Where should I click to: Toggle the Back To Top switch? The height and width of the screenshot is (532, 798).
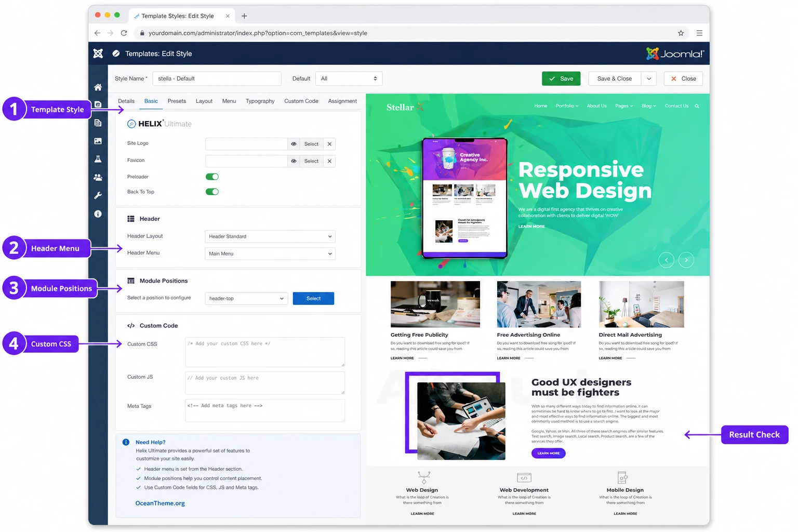coord(212,192)
